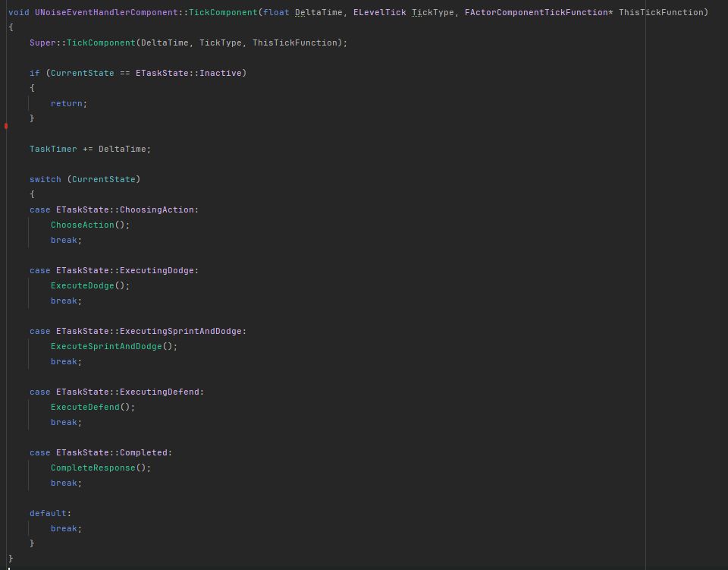
Task: Click 'DeltaTime' on the TaskTimer line
Action: [122, 149]
